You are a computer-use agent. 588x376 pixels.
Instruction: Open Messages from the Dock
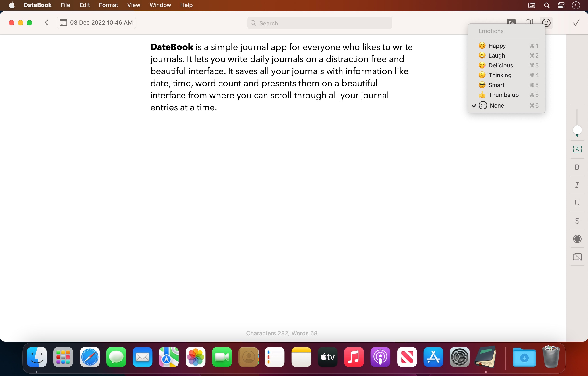[x=116, y=357]
